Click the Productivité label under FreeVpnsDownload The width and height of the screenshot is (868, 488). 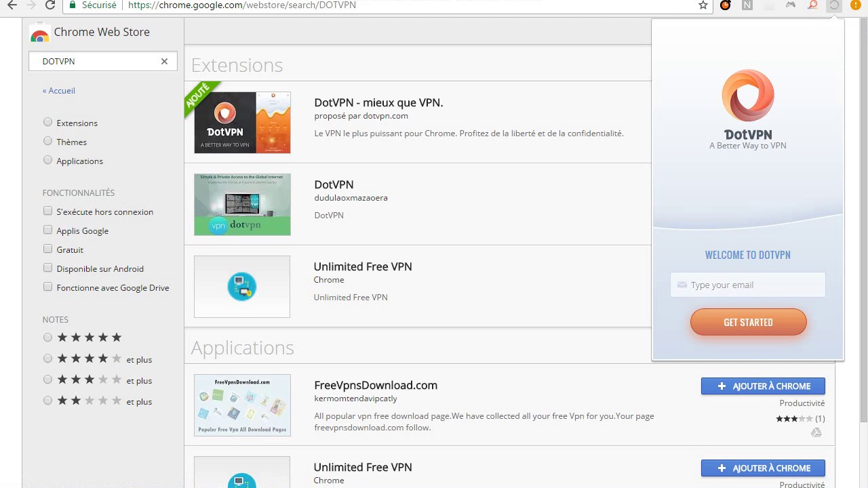(x=802, y=403)
